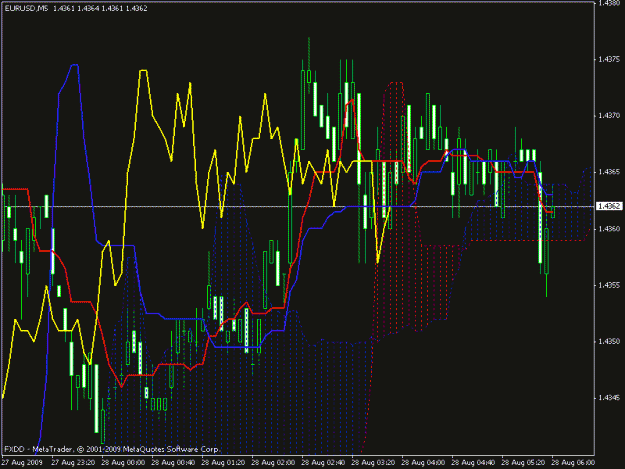Click the 27 Aug 2009 time label
The height and width of the screenshot is (469, 625).
pyautogui.click(x=22, y=463)
